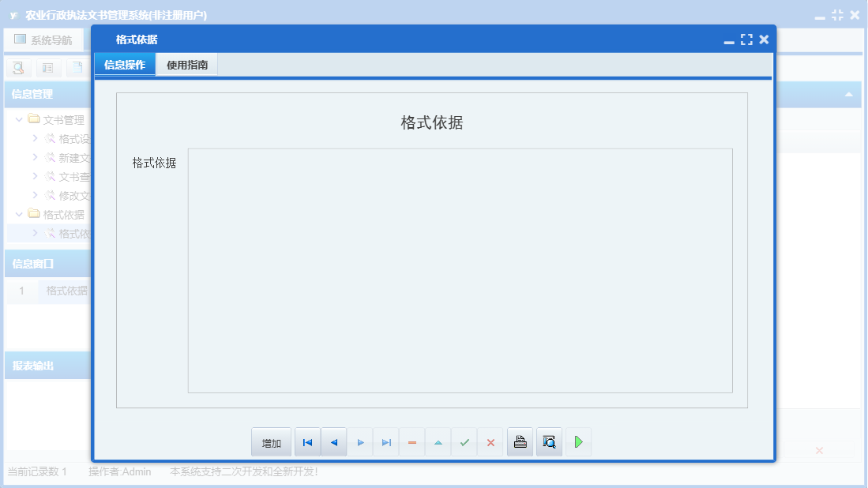The width and height of the screenshot is (868, 488).
Task: Collapse the 格式依据 folder
Action: [18, 214]
